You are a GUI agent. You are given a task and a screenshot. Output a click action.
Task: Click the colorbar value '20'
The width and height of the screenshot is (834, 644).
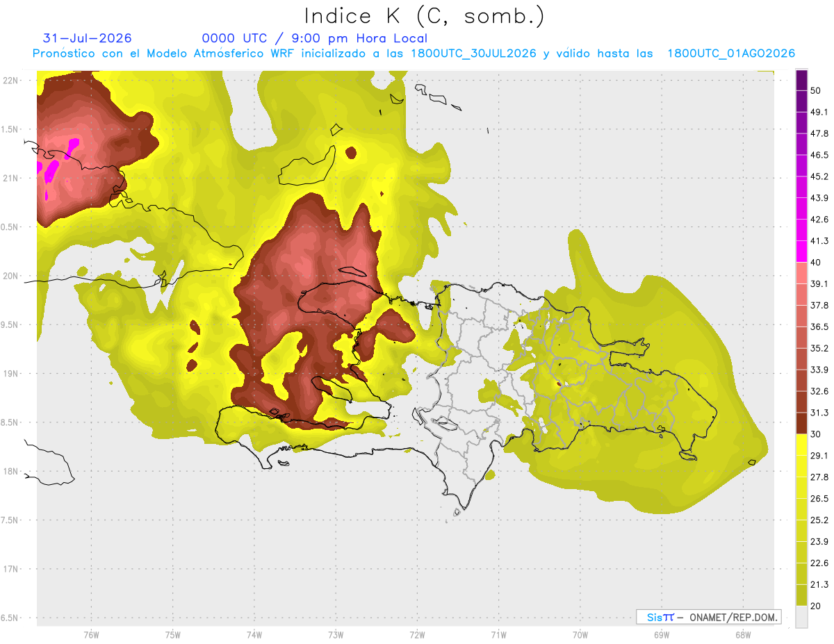(817, 606)
